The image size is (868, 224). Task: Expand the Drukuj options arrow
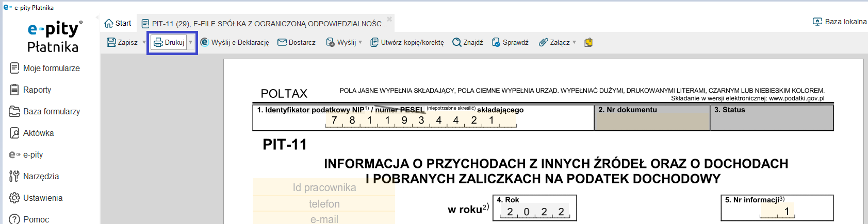[x=191, y=42]
